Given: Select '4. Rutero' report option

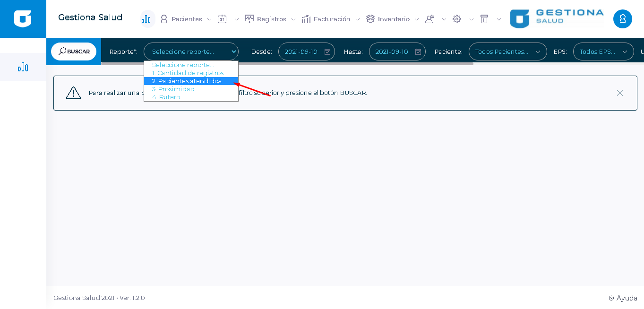Looking at the screenshot, I should [166, 97].
